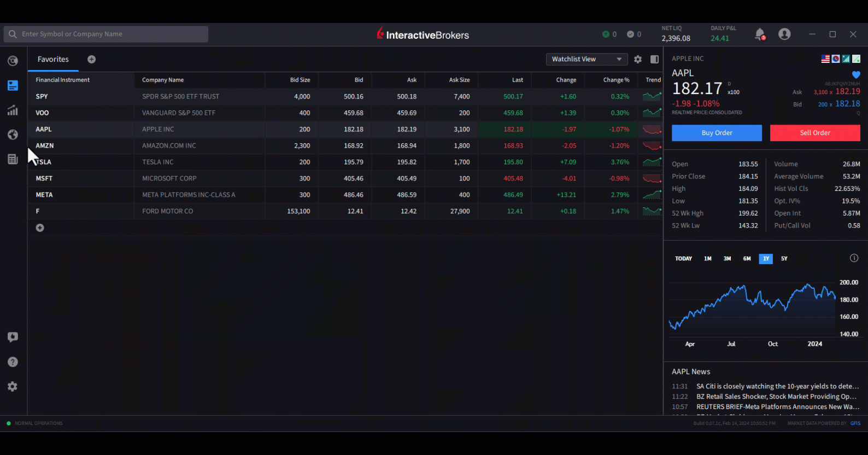Click the TESLA INC company name
Viewport: 868px width, 455px height.
pos(157,162)
